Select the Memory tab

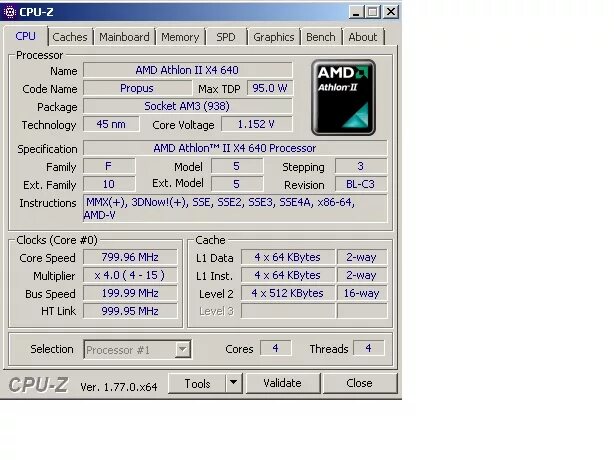(180, 37)
